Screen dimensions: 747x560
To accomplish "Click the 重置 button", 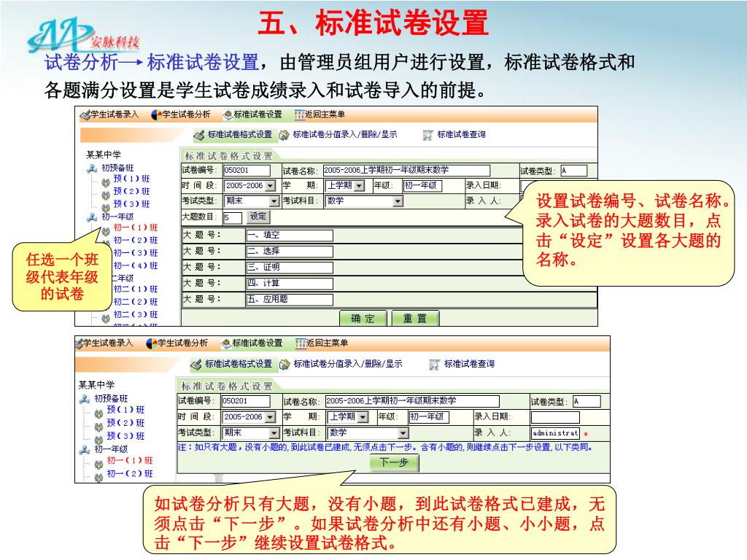I will pyautogui.click(x=415, y=318).
